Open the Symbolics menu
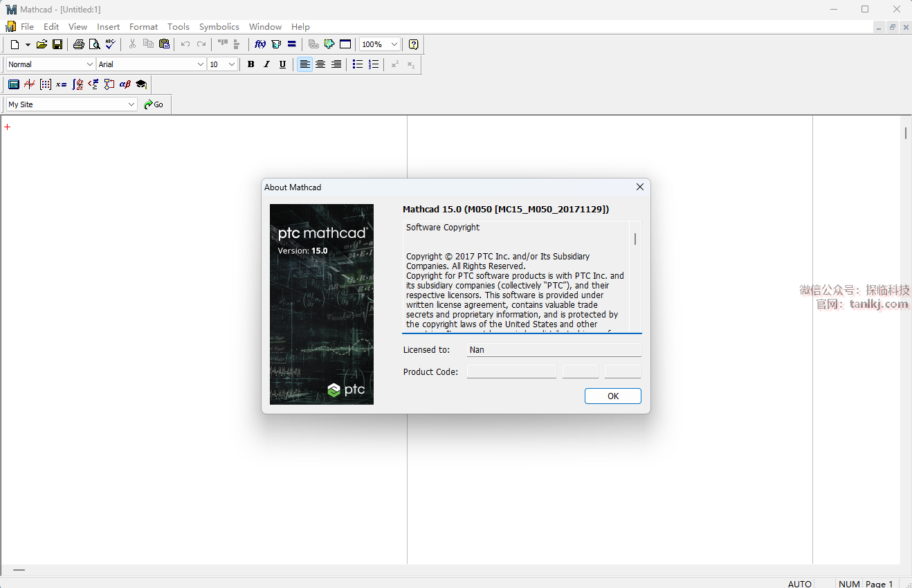Screen dimensions: 912x588 coord(219,26)
